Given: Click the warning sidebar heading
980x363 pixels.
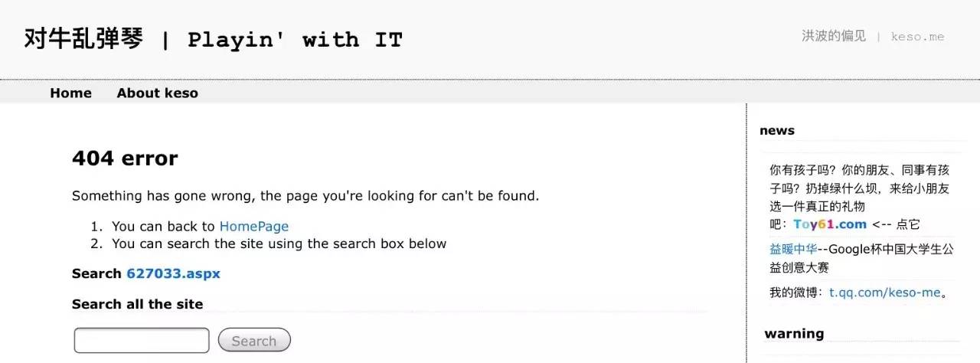Looking at the screenshot, I should click(x=794, y=333).
